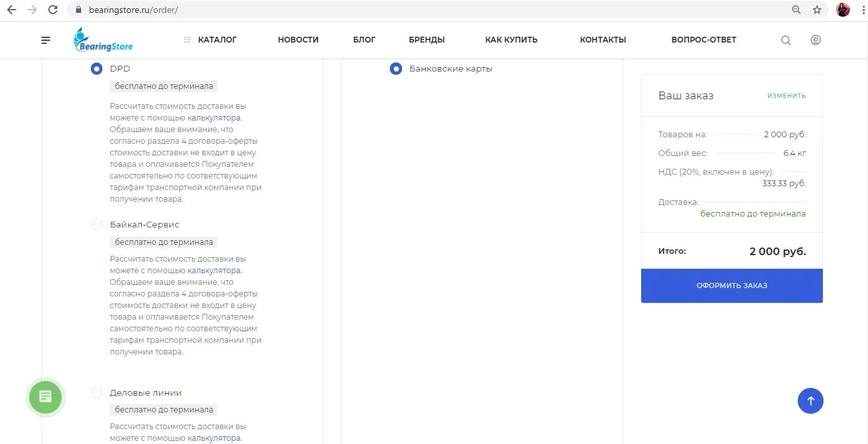Open site search magnifier icon

pyautogui.click(x=786, y=40)
